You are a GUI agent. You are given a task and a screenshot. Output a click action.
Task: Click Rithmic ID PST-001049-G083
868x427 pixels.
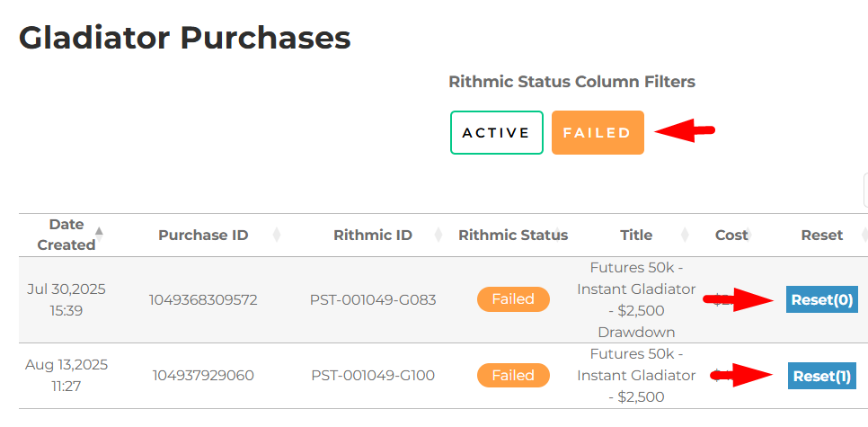[373, 299]
